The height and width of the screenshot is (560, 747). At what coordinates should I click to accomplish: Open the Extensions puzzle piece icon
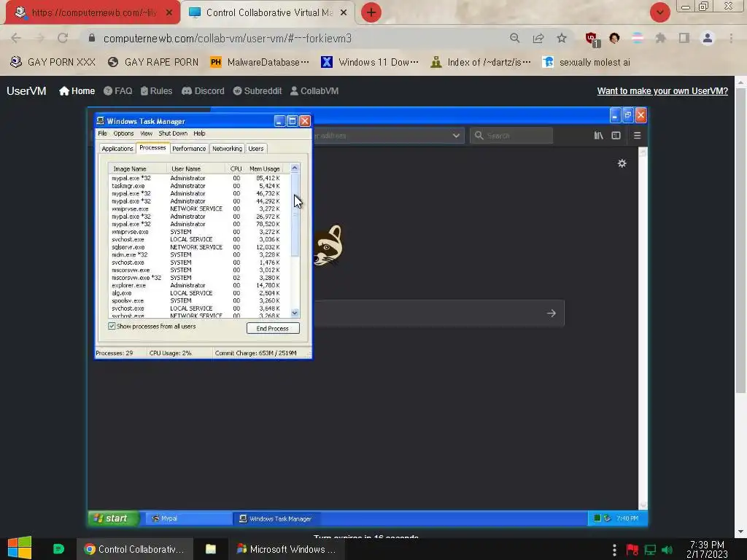(x=660, y=38)
